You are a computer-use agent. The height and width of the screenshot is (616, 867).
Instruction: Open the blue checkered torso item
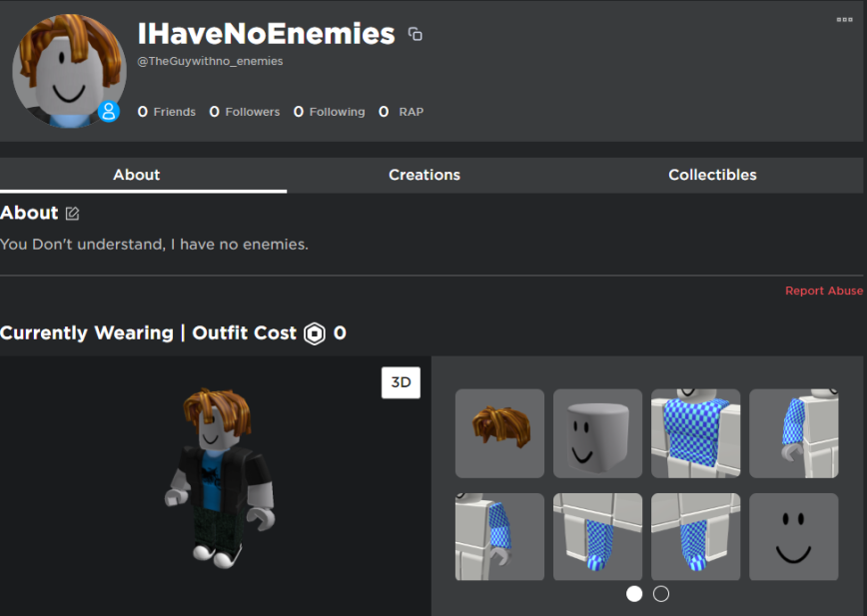pos(695,433)
